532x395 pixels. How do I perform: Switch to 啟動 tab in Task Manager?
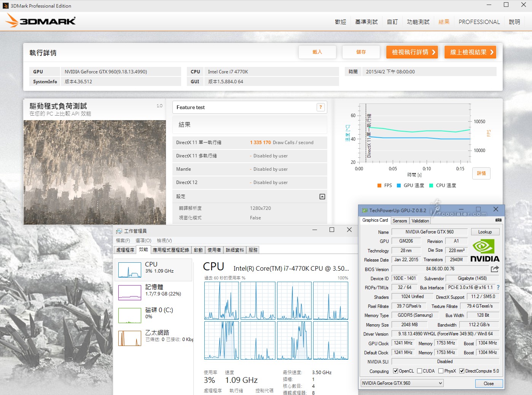point(198,250)
